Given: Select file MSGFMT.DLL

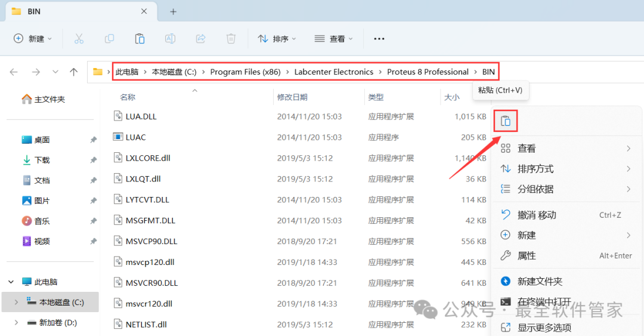Looking at the screenshot, I should pos(150,220).
